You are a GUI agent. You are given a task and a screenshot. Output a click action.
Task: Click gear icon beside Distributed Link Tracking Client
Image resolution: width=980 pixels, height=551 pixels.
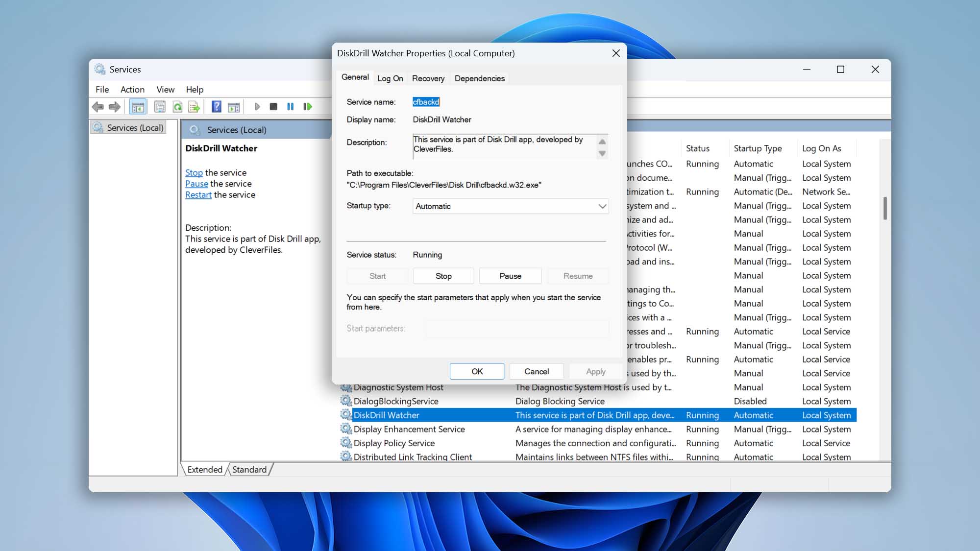346,456
